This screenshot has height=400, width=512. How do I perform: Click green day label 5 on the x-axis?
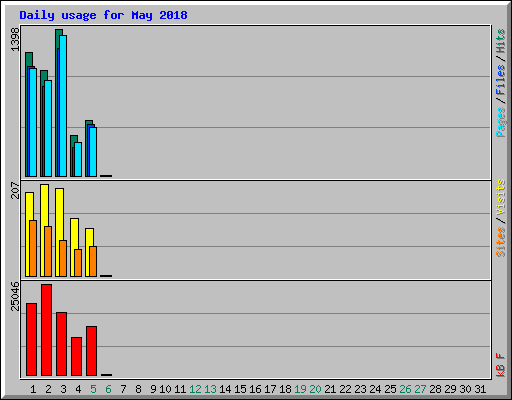click(x=93, y=389)
